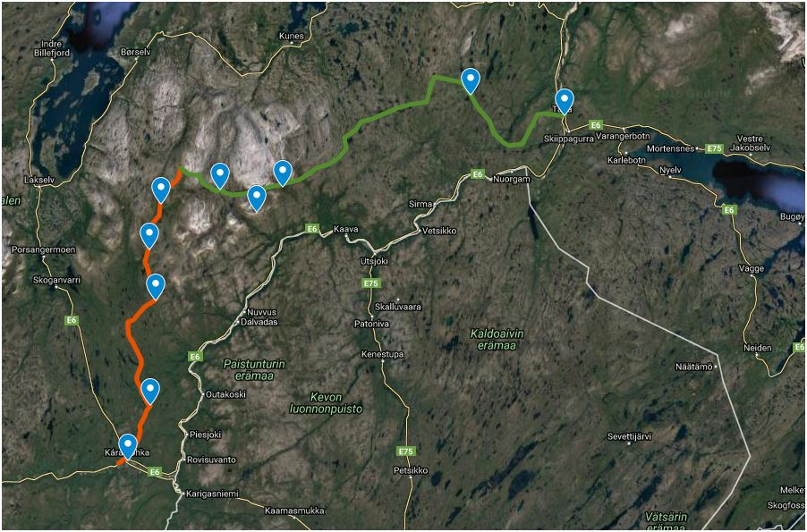Select the Kunes village label

click(292, 36)
